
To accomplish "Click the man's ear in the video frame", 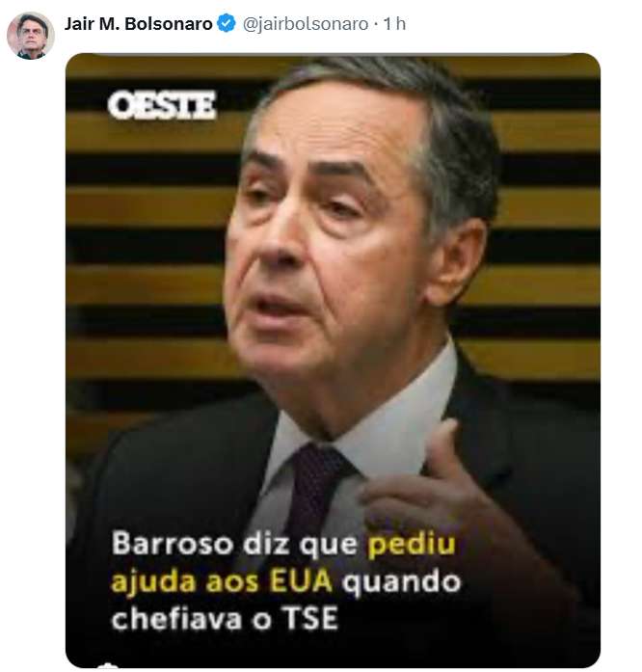I will click(458, 261).
